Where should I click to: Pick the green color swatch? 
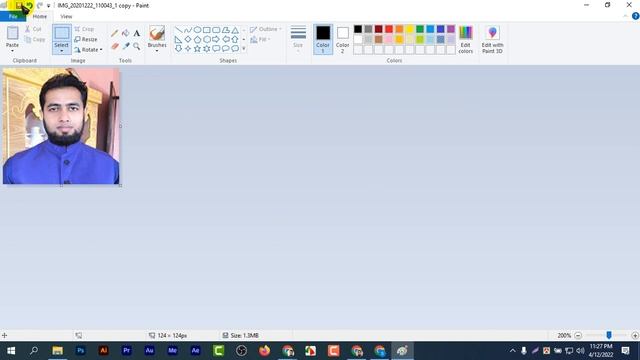420,29
